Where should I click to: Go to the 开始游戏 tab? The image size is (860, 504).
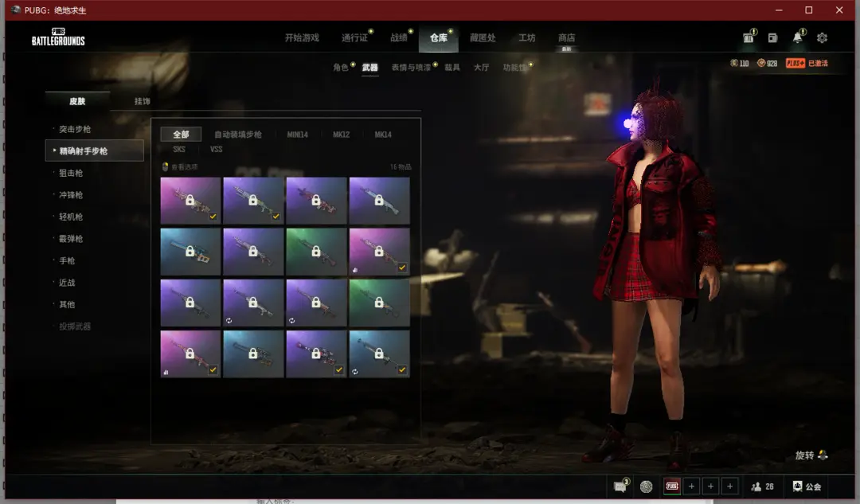tap(302, 38)
